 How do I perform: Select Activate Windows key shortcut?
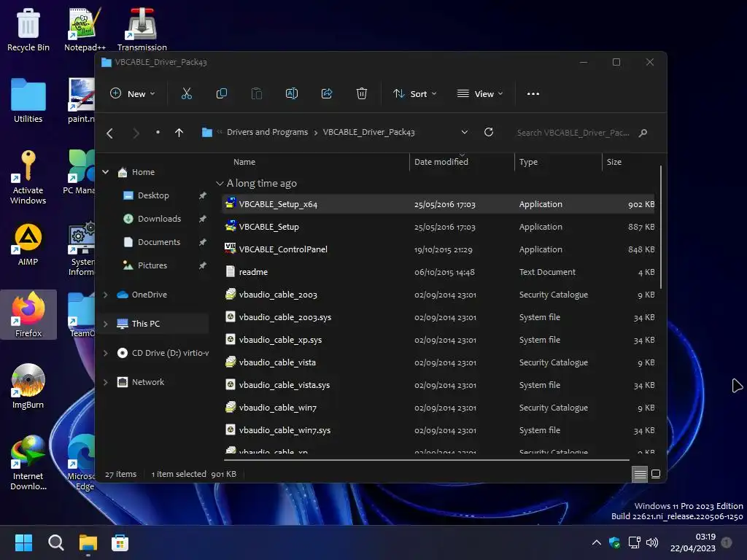(x=28, y=178)
